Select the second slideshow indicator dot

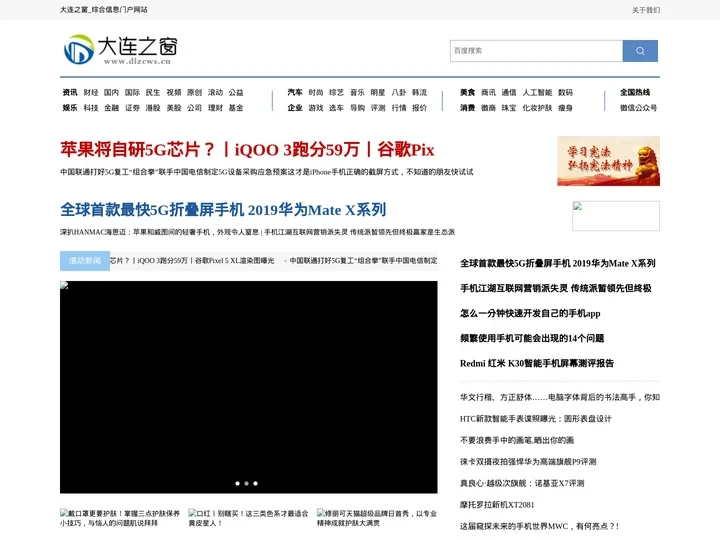tap(247, 484)
